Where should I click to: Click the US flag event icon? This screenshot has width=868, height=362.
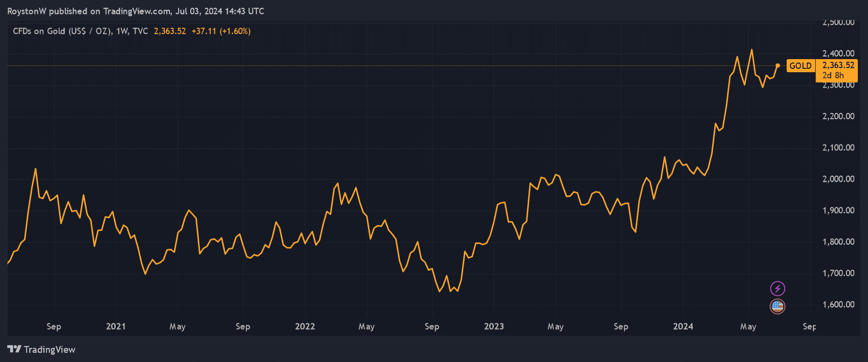[777, 306]
